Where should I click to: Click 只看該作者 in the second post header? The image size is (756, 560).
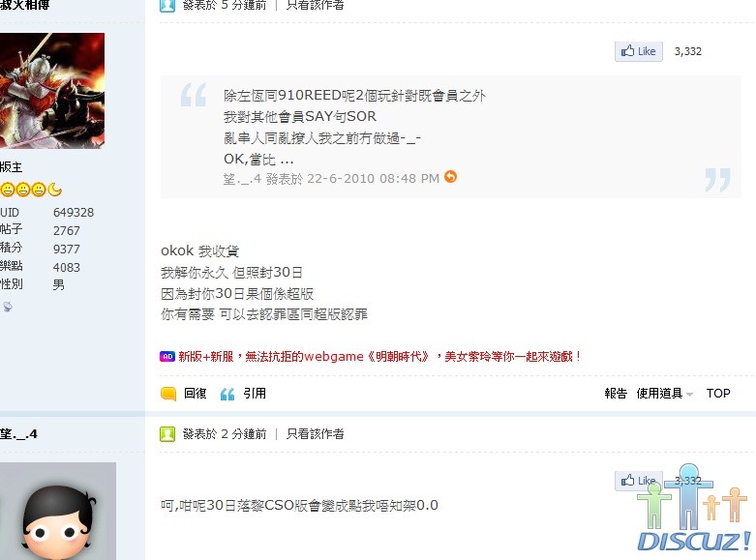(x=316, y=434)
